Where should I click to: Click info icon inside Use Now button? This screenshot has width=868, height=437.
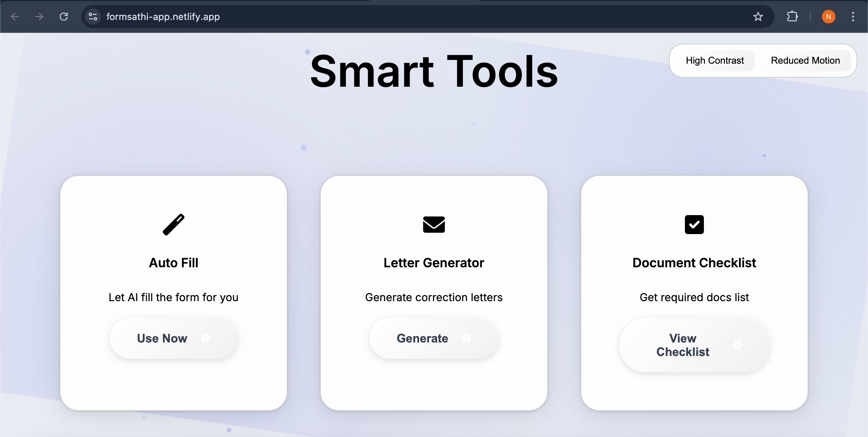(205, 338)
